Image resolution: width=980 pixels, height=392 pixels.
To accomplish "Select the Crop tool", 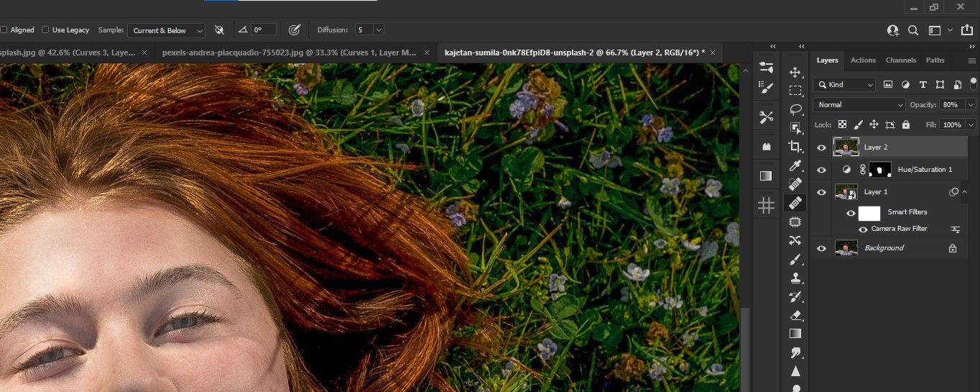I will [x=795, y=147].
